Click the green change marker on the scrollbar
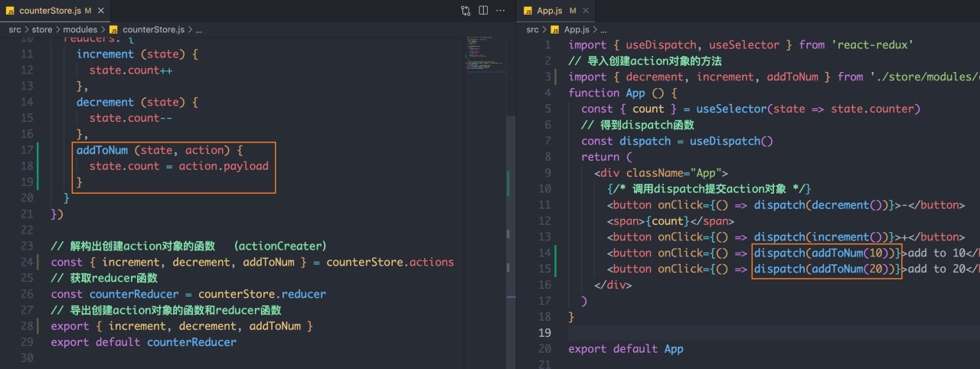 [x=508, y=182]
